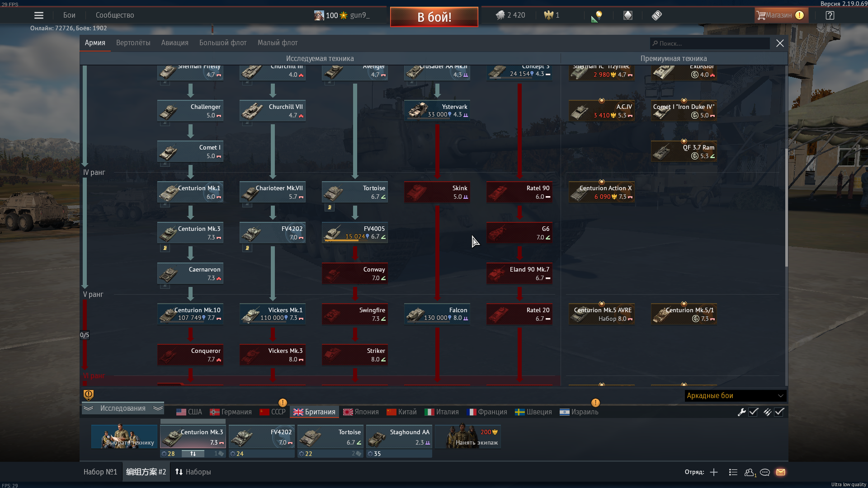This screenshot has height=488, width=868.
Task: Select the Ratel 90 locked vehicle
Action: pyautogui.click(x=519, y=192)
